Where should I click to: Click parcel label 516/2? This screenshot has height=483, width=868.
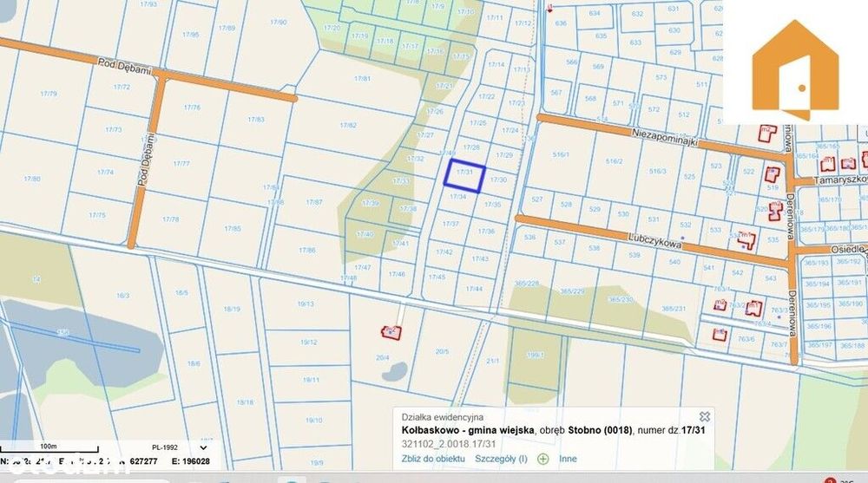click(x=614, y=161)
